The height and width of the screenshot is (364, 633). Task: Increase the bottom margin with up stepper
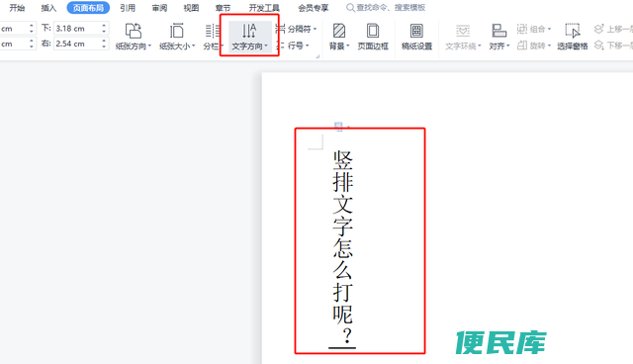click(x=104, y=26)
